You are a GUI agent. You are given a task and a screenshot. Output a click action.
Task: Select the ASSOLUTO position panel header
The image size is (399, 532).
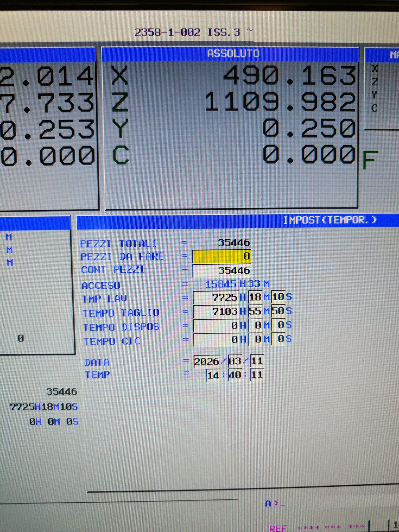[233, 54]
